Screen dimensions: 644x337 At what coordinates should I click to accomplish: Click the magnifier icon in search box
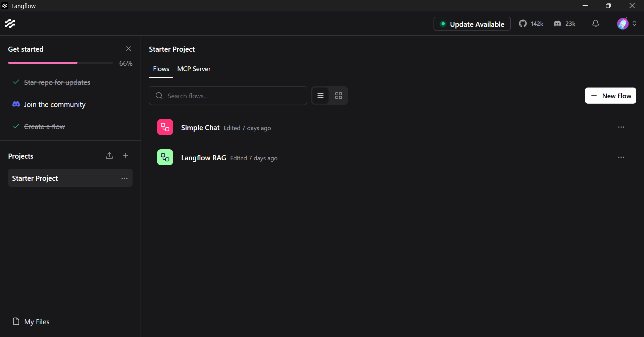point(159,96)
